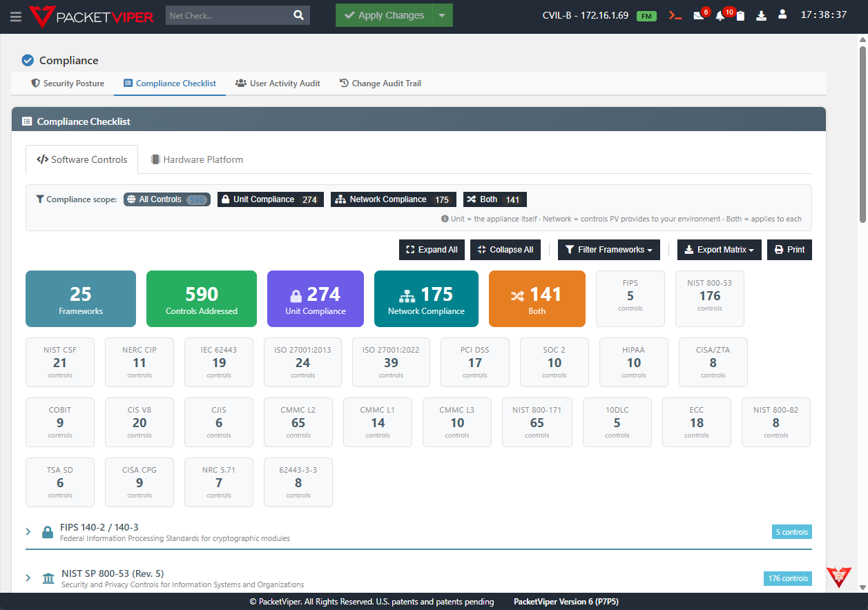Viewport: 868px width, 610px height.
Task: Click the Net Check search magnifier icon
Action: point(298,15)
